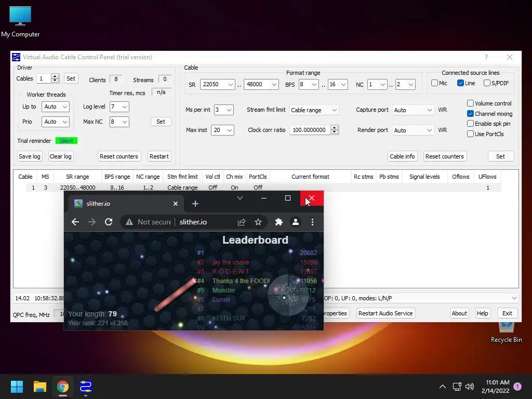This screenshot has width=532, height=399.
Task: Toggle the Silent trial reminder
Action: point(66,140)
